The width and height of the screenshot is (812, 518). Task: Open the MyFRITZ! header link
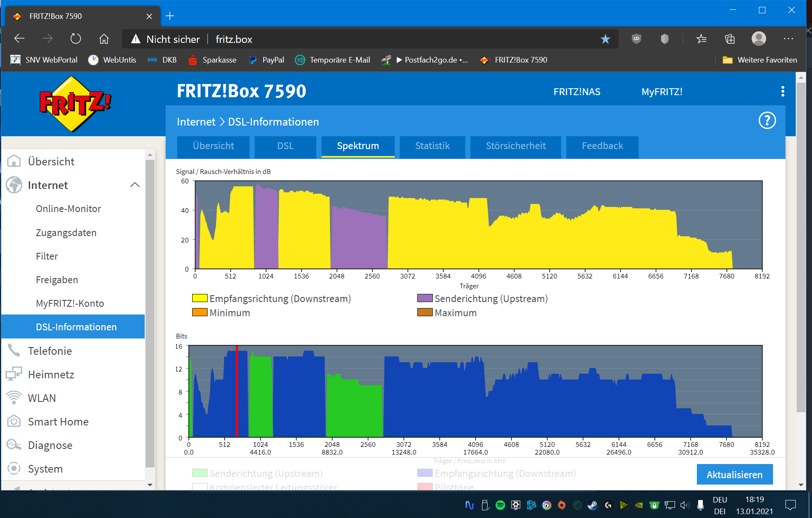(x=662, y=92)
